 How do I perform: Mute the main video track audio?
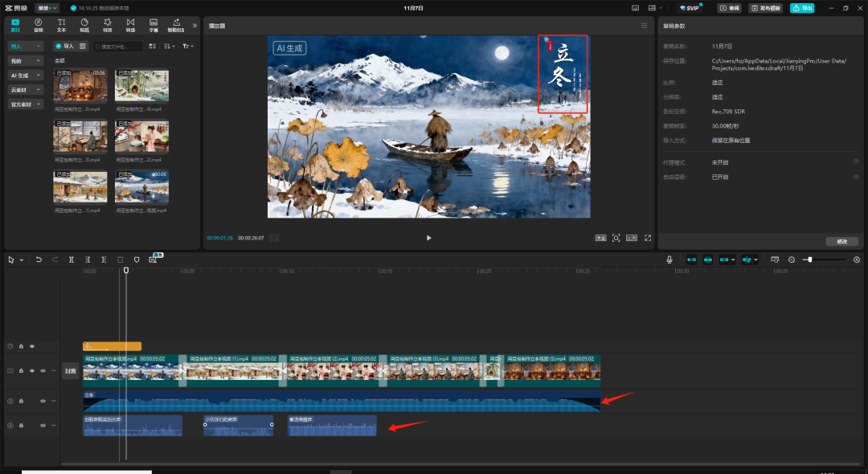(x=43, y=371)
